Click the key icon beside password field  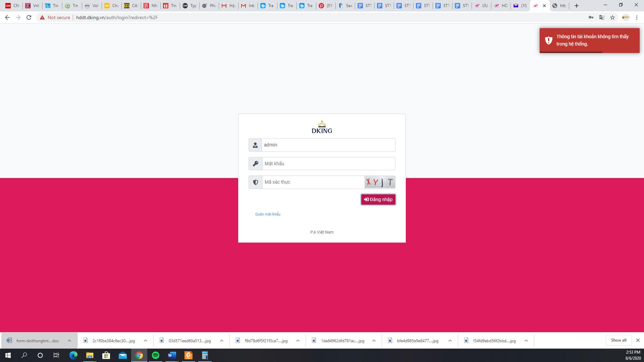(x=255, y=164)
